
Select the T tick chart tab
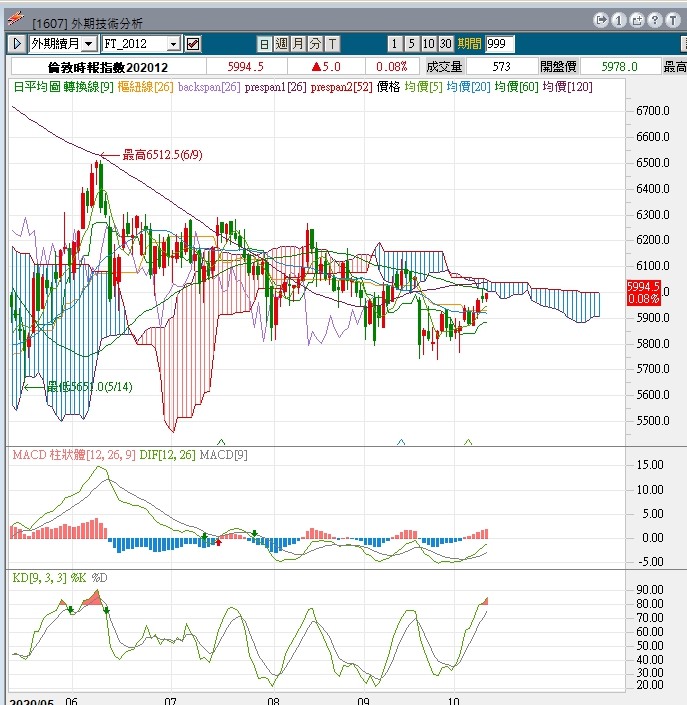tap(332, 44)
